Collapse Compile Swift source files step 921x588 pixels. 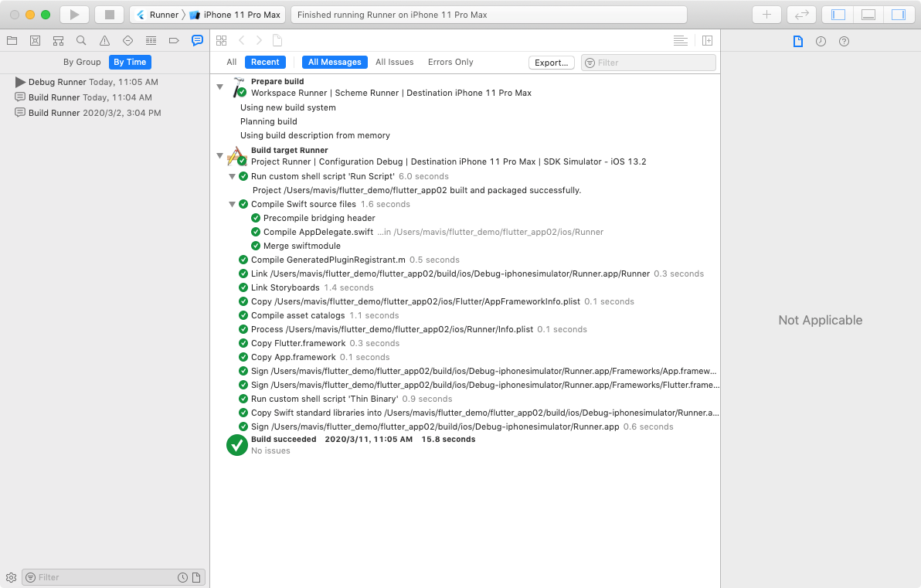(232, 205)
